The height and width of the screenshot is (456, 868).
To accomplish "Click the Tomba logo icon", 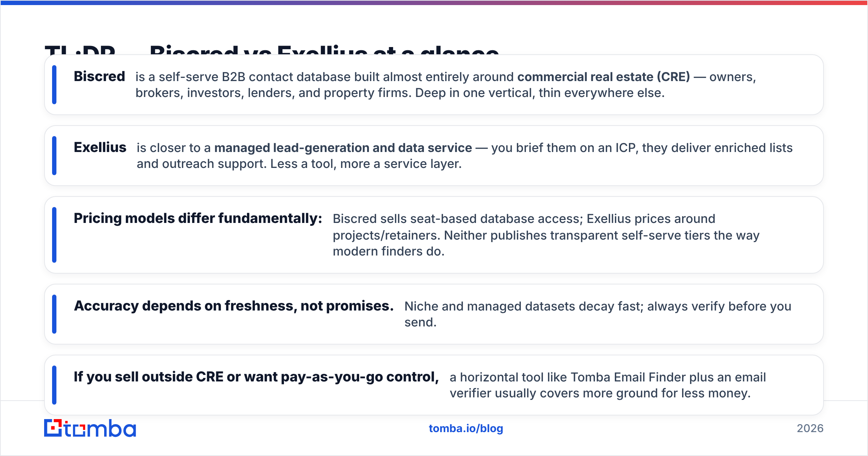I will pyautogui.click(x=53, y=428).
